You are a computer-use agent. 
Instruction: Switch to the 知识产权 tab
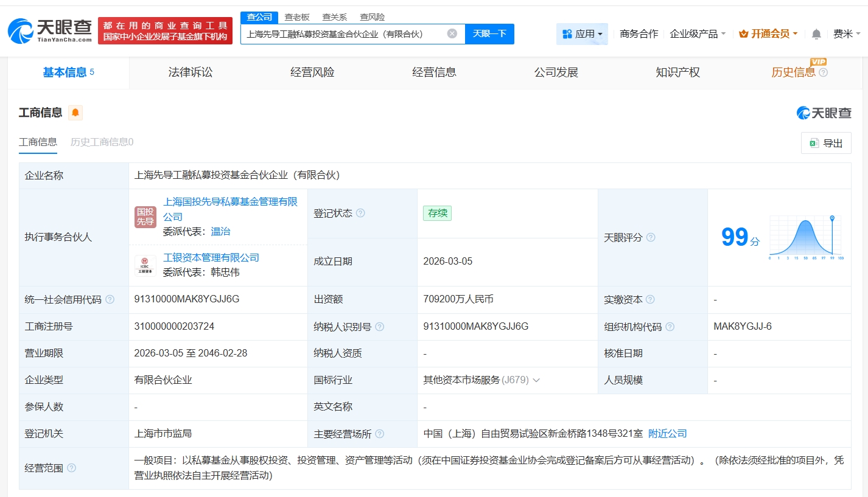677,72
